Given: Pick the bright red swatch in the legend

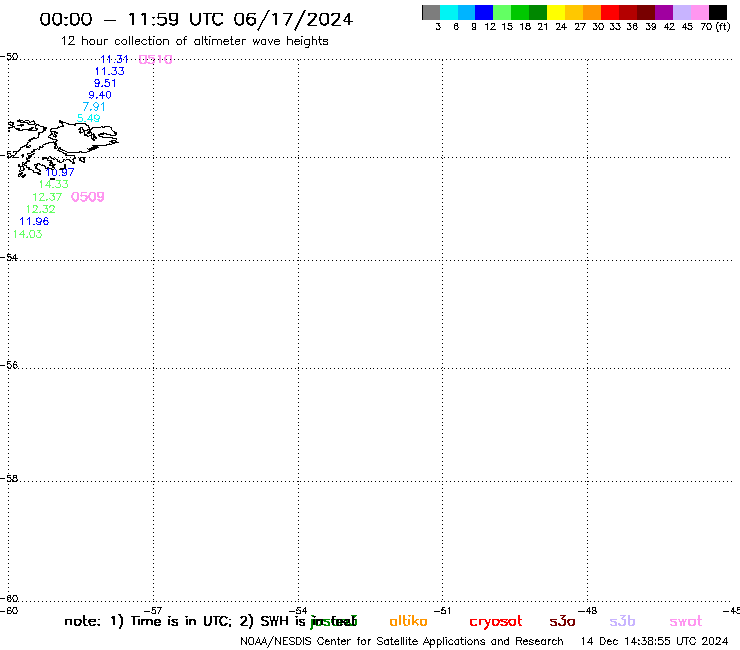Looking at the screenshot, I should [x=610, y=12].
